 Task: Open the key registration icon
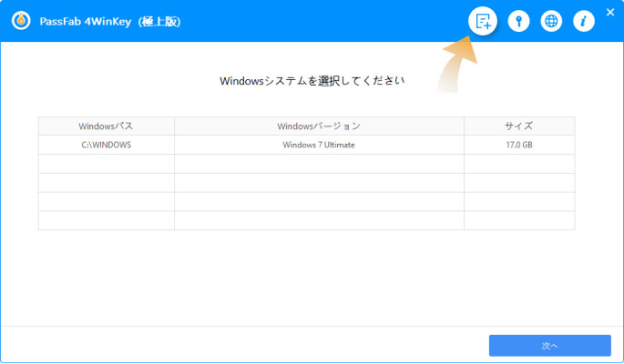pyautogui.click(x=518, y=21)
